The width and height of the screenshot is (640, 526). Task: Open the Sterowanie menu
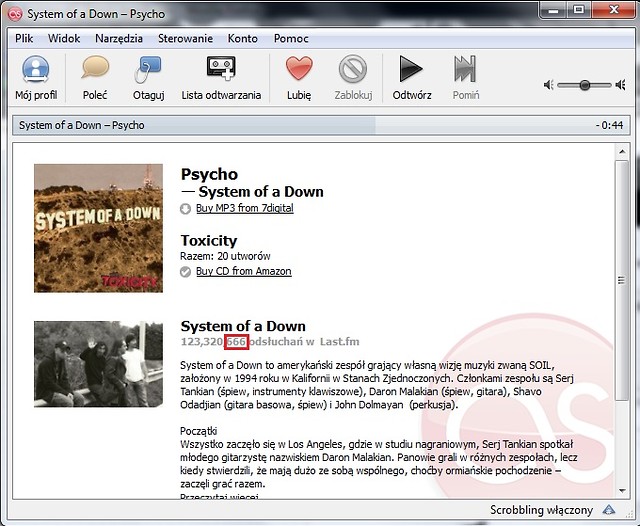[185, 39]
